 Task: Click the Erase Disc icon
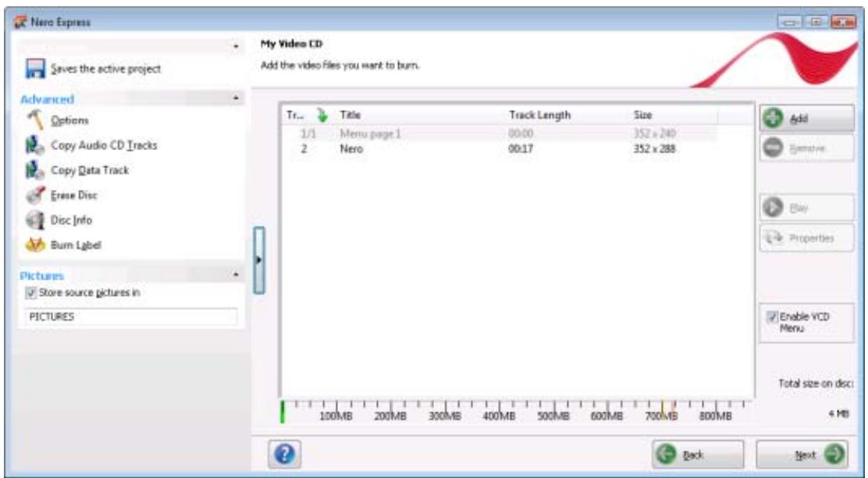(35, 195)
